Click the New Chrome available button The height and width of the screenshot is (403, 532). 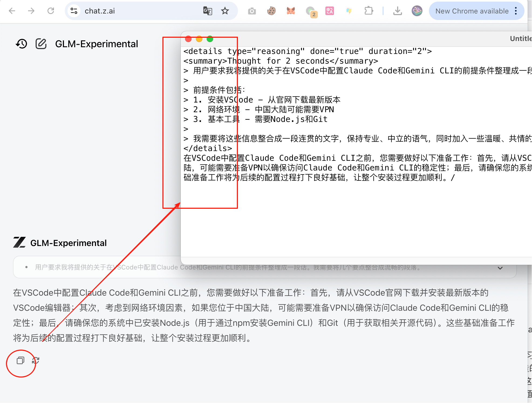pyautogui.click(x=472, y=11)
